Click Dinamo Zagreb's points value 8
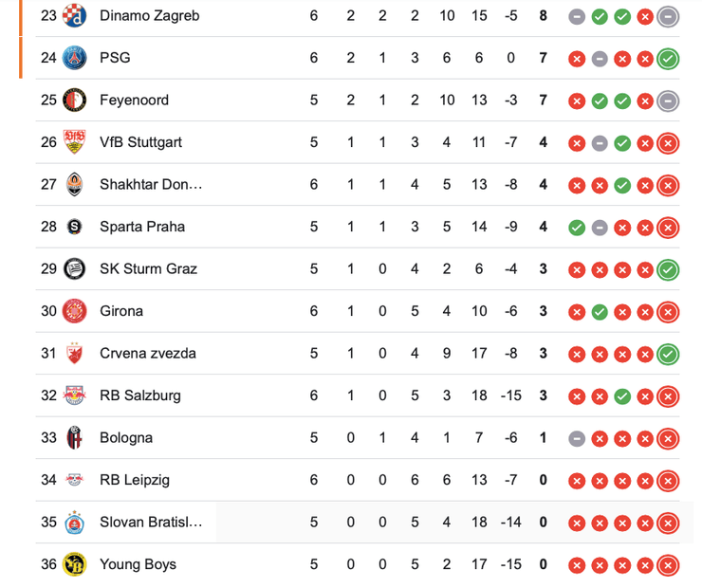This screenshot has height=588, width=702. pyautogui.click(x=543, y=15)
